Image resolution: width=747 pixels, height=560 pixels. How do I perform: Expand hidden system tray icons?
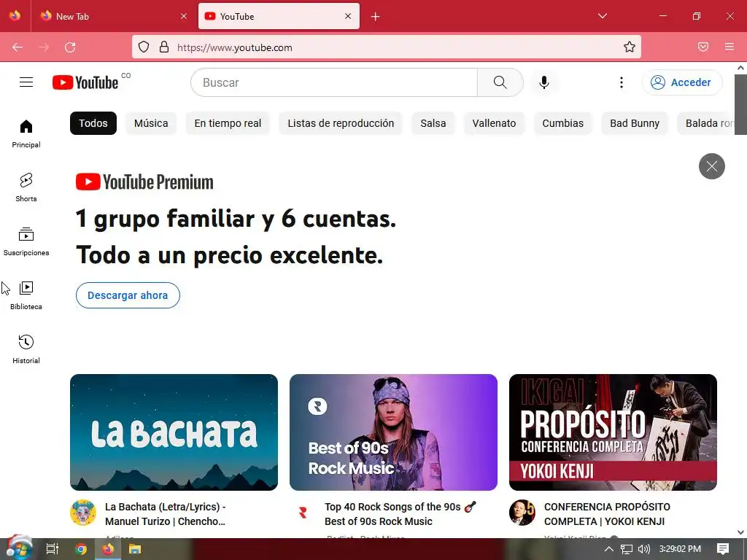609,549
